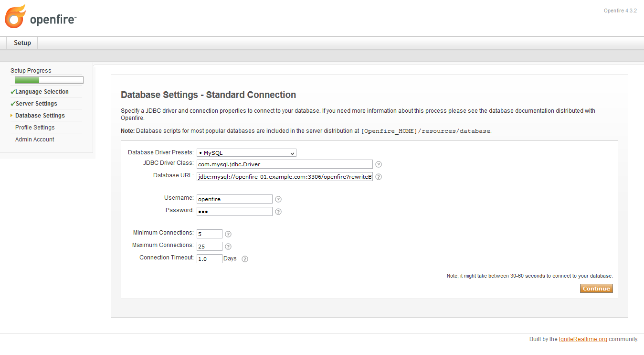The height and width of the screenshot is (355, 644).
Task: Click the 30-60 seconds connection note
Action: click(x=529, y=276)
